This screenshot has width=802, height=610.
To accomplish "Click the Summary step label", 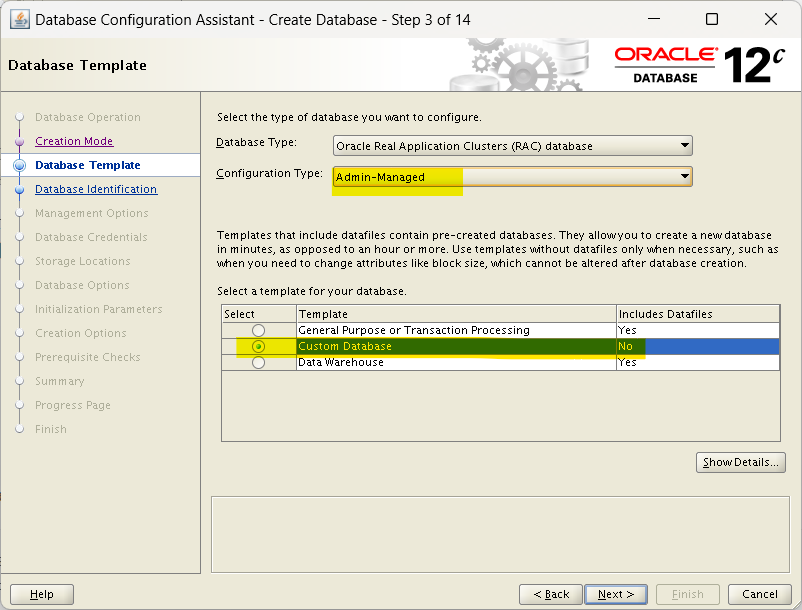I will coord(59,381).
